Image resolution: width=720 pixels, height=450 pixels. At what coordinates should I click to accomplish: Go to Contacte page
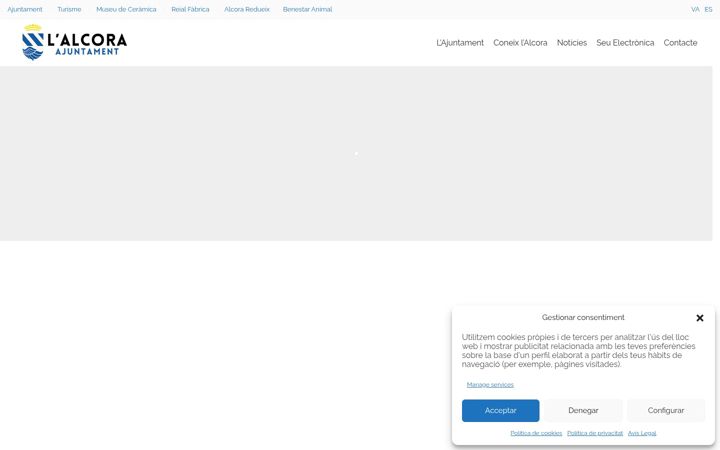[680, 43]
